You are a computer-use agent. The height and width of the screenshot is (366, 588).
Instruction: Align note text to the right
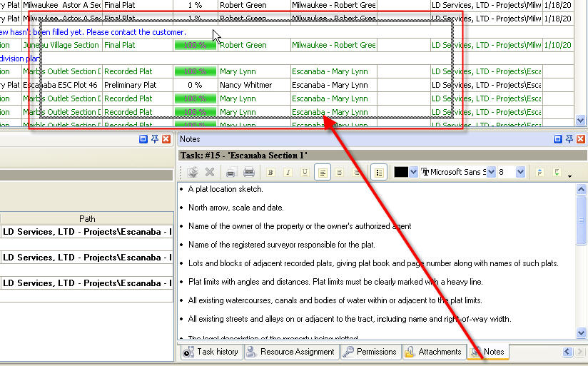356,172
